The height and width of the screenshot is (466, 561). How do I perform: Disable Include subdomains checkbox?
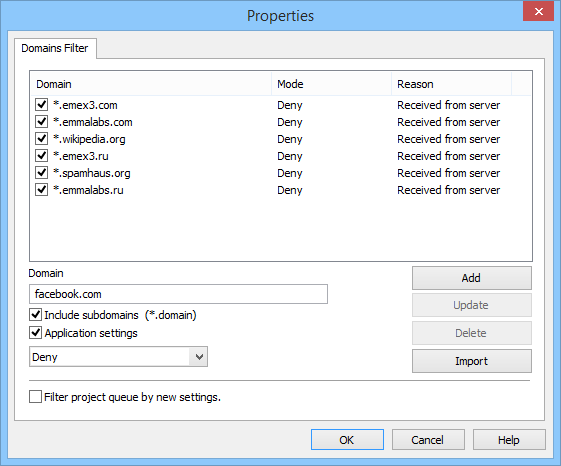35,315
